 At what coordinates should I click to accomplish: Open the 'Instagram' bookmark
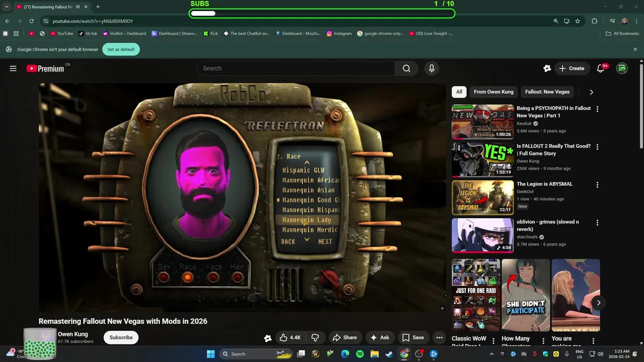(339, 34)
